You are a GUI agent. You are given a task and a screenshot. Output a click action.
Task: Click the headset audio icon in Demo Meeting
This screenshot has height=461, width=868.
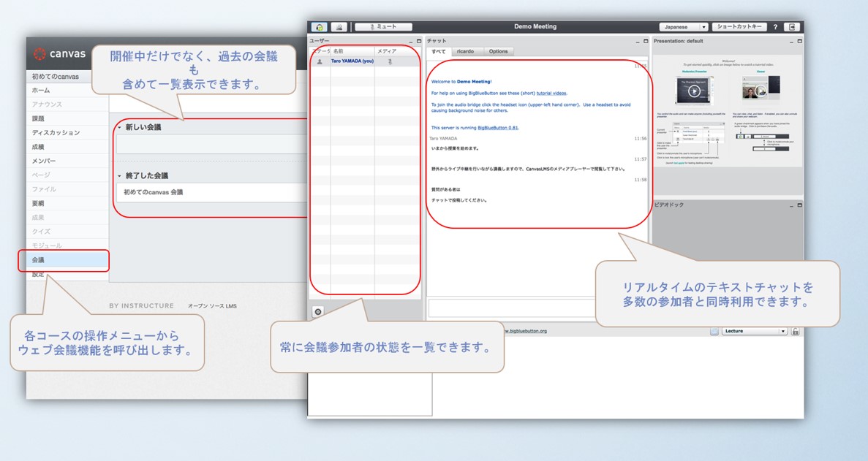coord(319,26)
